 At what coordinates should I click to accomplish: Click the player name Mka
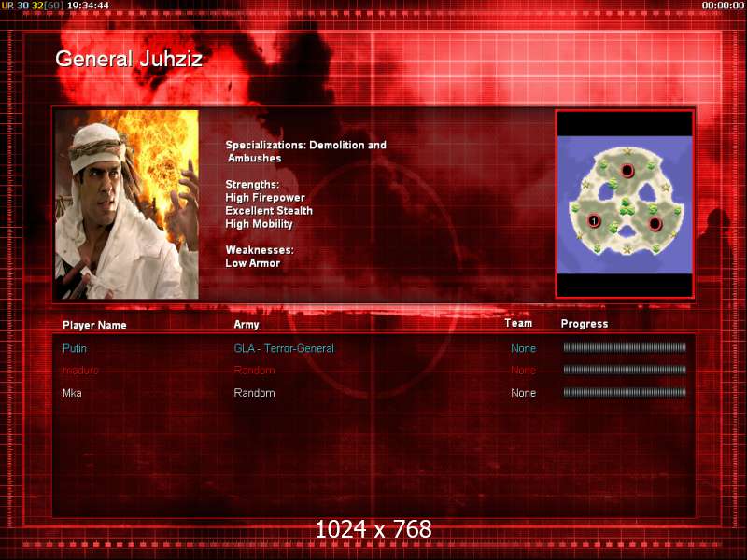72,393
